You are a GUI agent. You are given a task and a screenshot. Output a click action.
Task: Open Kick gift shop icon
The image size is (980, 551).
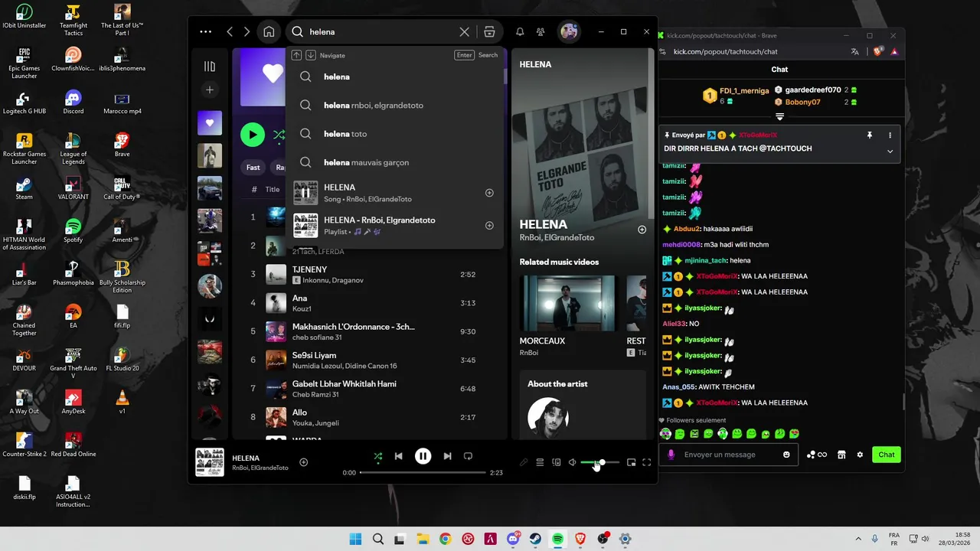click(x=841, y=455)
